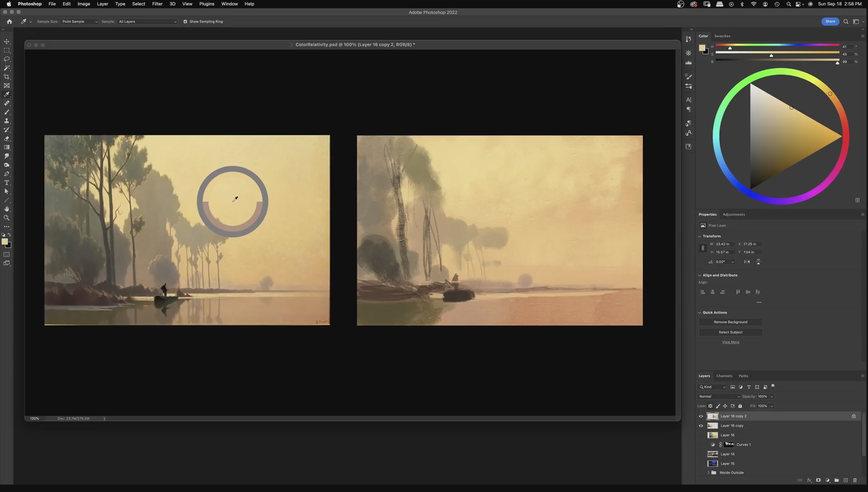Click the Remove Background button

731,322
